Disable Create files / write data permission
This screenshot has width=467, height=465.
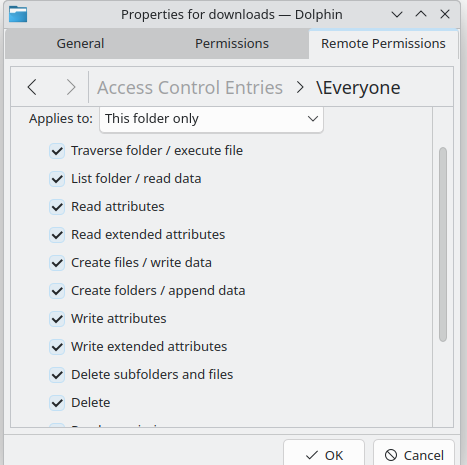pos(57,263)
